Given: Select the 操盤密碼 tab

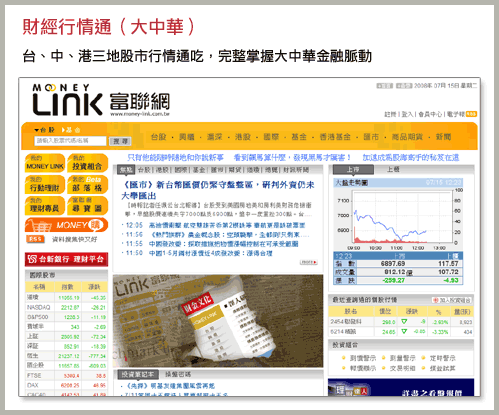Looking at the screenshot, I should pos(178,374).
